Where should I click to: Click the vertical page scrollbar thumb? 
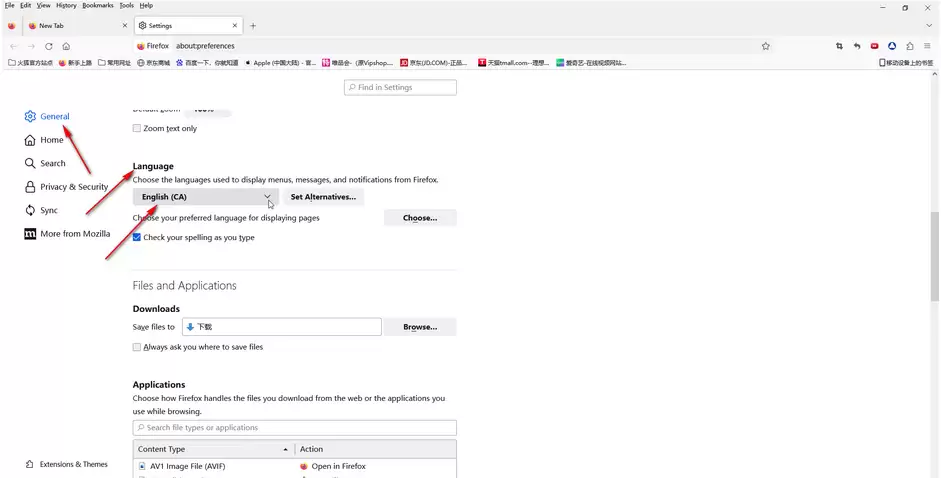tap(934, 256)
